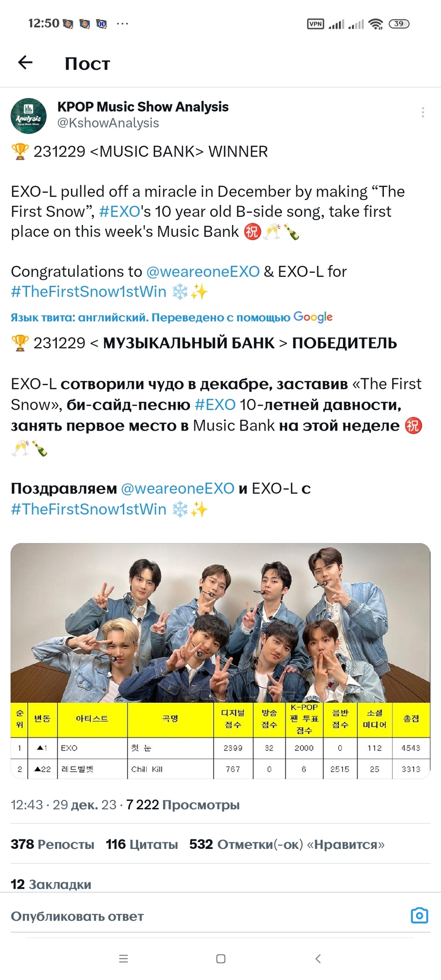Open KPOP Music Show Analysis profile avatar
This screenshot has width=441, height=980.
coord(29,116)
